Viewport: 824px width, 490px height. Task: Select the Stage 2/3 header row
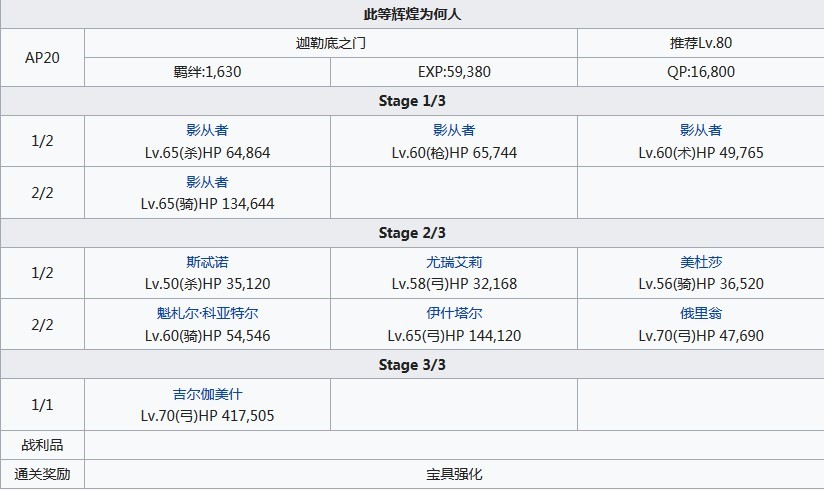pyautogui.click(x=412, y=233)
